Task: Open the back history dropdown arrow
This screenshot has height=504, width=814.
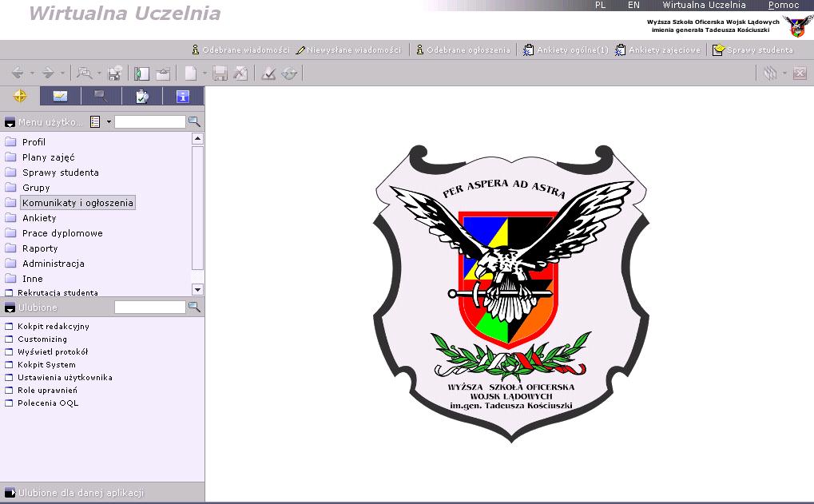Action: click(32, 73)
